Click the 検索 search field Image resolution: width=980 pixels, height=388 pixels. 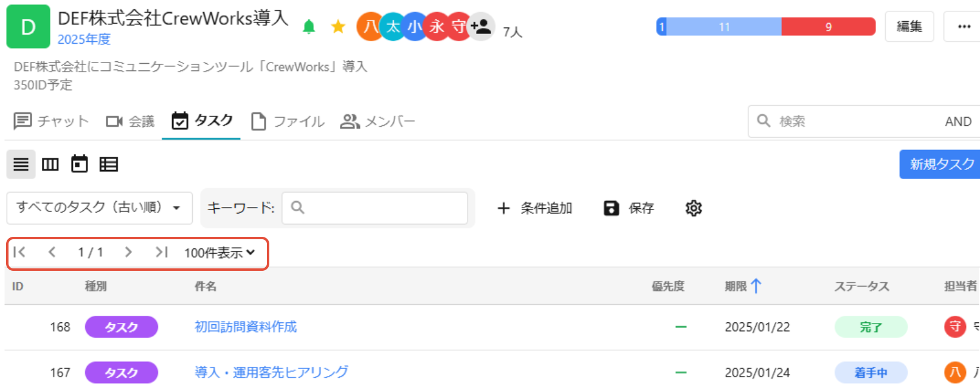tap(851, 121)
